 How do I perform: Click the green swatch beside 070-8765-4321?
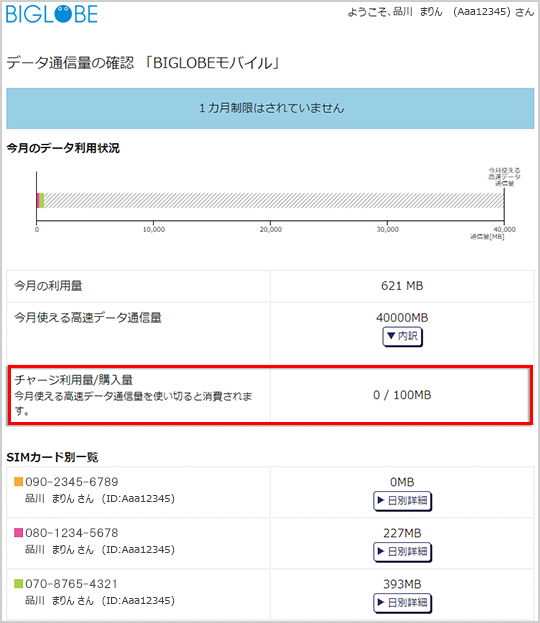point(19,583)
